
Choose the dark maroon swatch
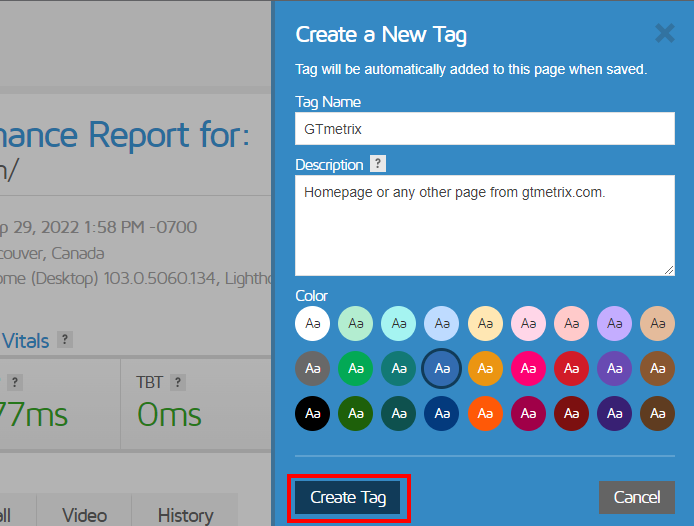coord(571,414)
